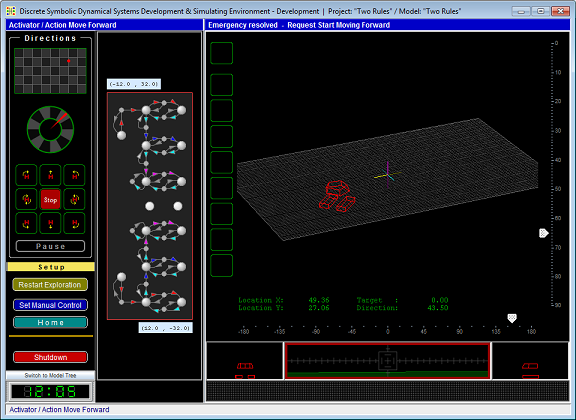This screenshot has height=420, width=576.
Task: Select the forward-left turn direction icon
Action: pos(26,175)
